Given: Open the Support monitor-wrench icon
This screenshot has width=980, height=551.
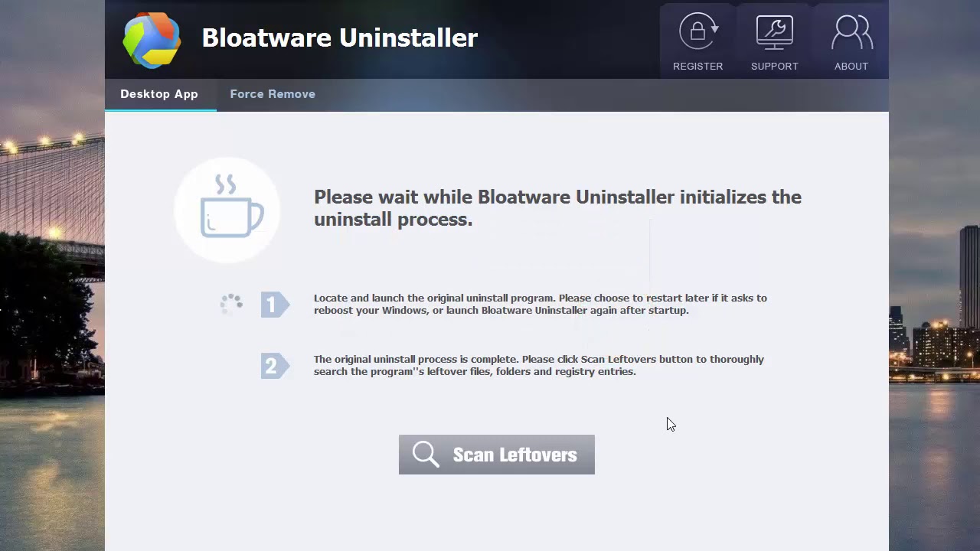Looking at the screenshot, I should pos(774,32).
